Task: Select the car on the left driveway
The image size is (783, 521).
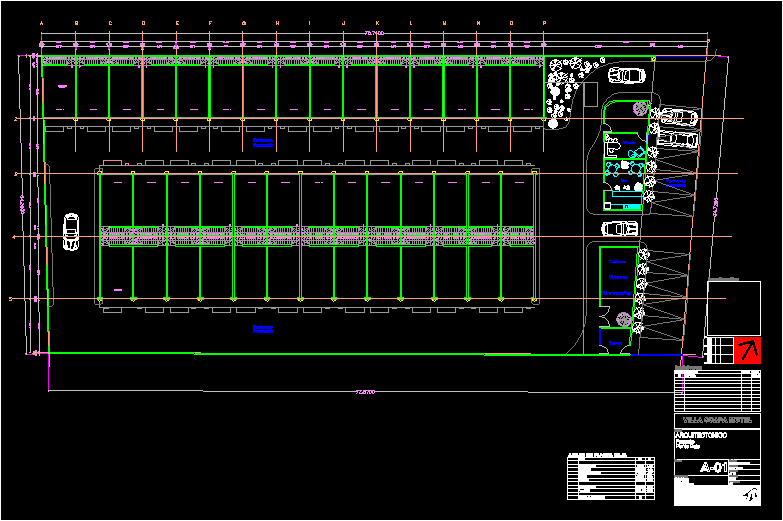Action: coord(71,232)
